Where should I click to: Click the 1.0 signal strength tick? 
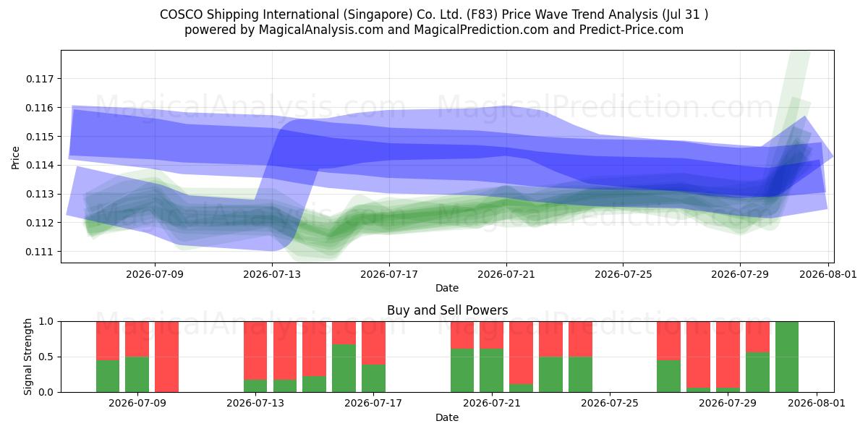(48, 321)
